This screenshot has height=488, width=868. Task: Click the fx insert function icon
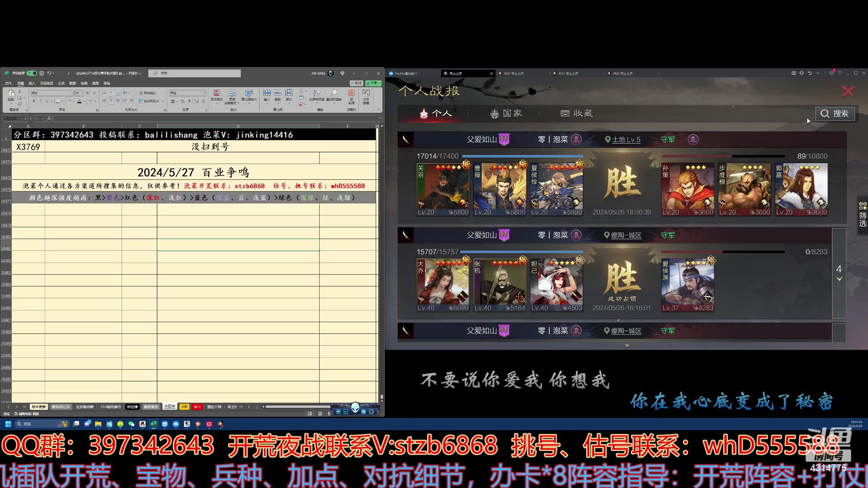click(49, 118)
